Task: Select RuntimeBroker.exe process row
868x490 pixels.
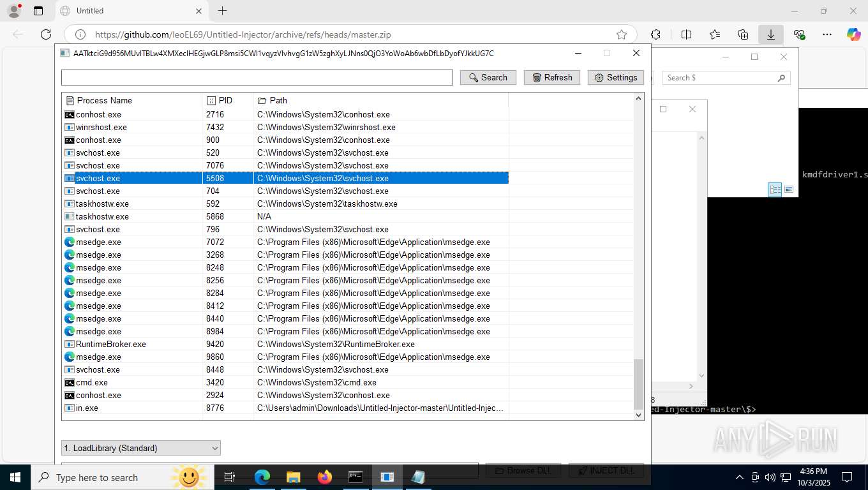Action: 285,344
